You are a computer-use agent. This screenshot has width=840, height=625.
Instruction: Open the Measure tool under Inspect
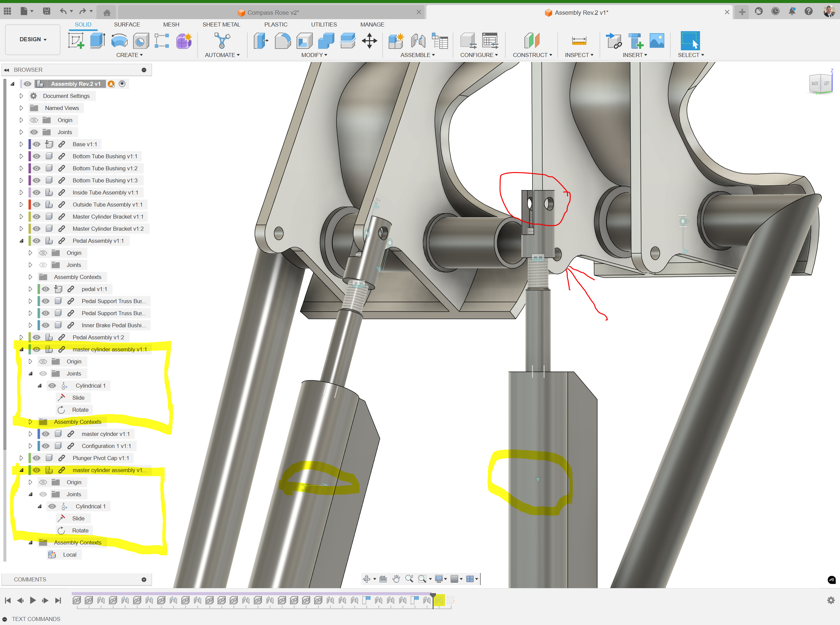[x=579, y=41]
